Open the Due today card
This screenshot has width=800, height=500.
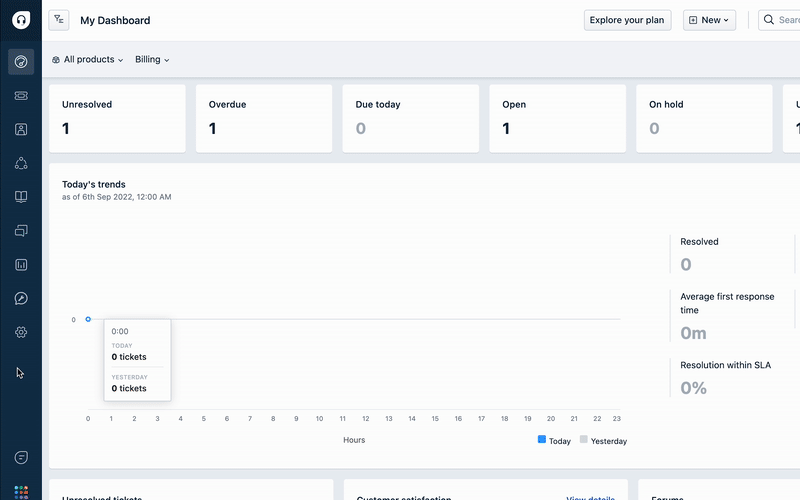[x=411, y=118]
